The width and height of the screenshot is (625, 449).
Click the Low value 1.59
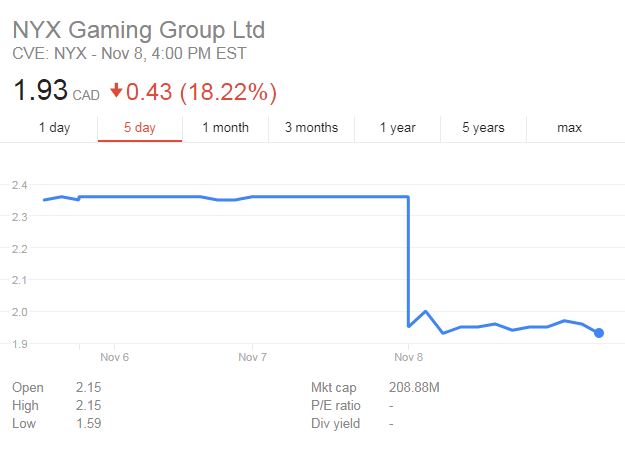pos(88,423)
